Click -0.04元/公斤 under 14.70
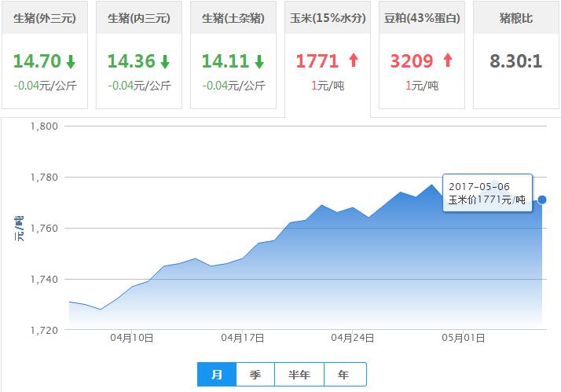 (x=45, y=86)
